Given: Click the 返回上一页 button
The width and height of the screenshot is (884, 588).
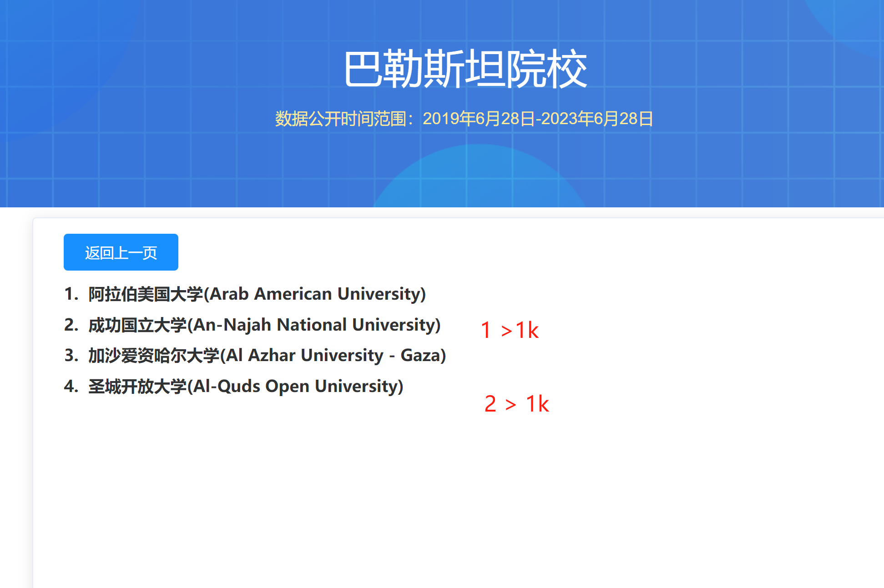Looking at the screenshot, I should tap(121, 252).
